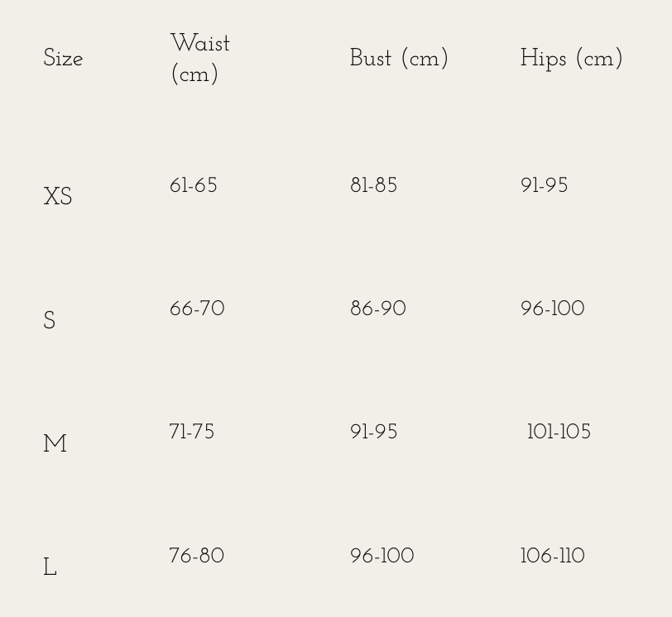The image size is (672, 617).
Task: Click the Size column header
Action: (x=63, y=59)
